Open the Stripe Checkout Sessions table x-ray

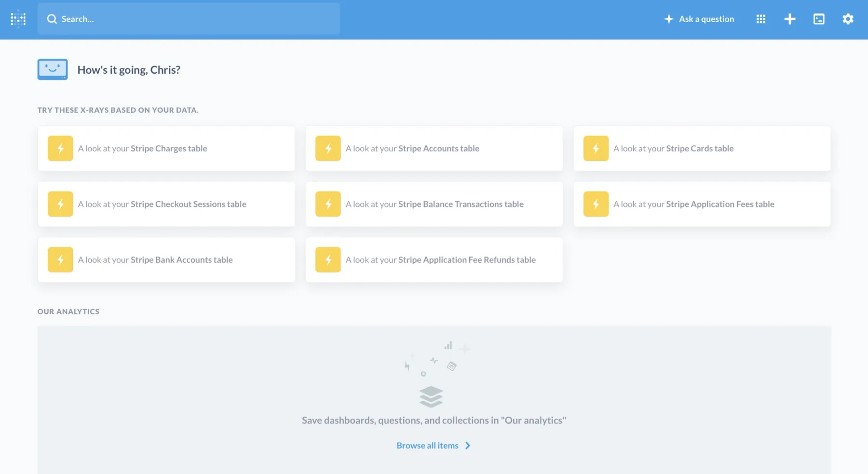pyautogui.click(x=166, y=204)
